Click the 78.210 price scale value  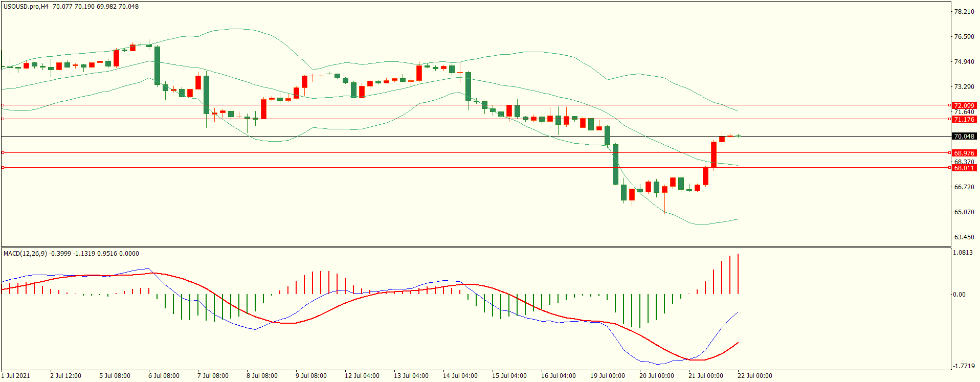pos(964,12)
